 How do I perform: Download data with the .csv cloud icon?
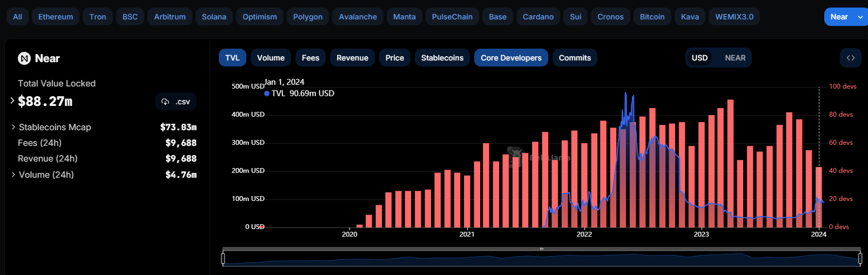(176, 102)
